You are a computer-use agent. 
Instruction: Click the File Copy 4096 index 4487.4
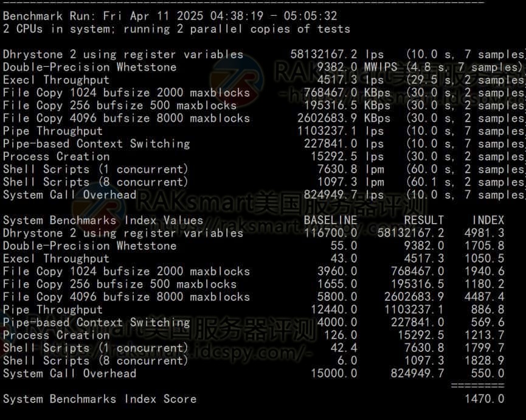pyautogui.click(x=485, y=297)
